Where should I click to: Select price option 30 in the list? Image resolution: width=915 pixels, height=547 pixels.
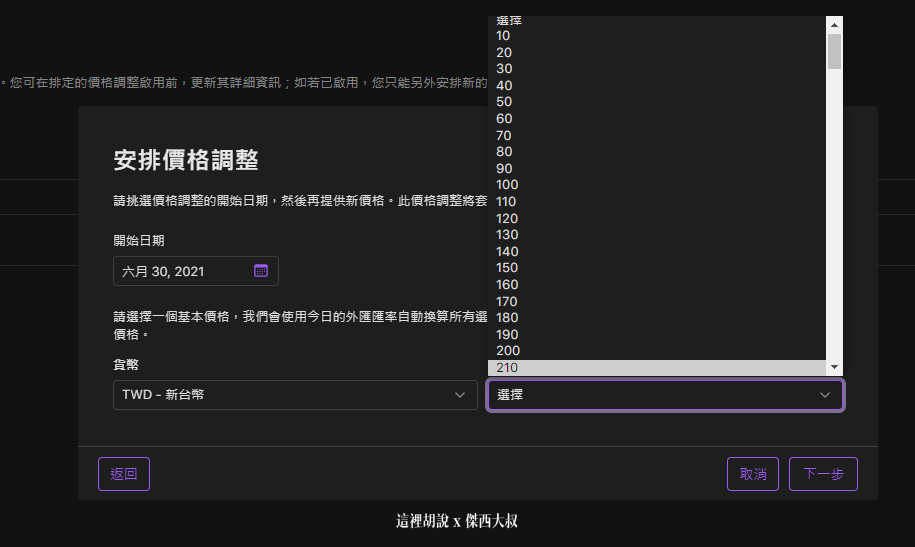pyautogui.click(x=656, y=69)
